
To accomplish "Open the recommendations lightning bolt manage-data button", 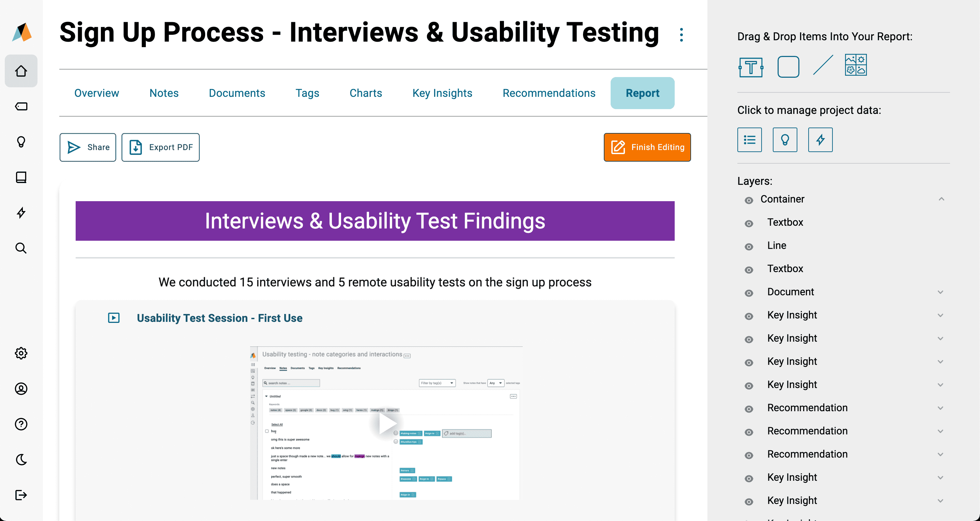I will tap(820, 140).
